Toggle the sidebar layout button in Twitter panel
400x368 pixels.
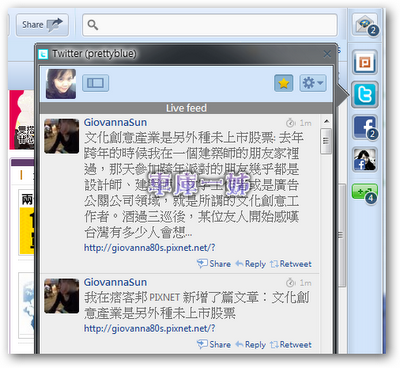point(95,83)
